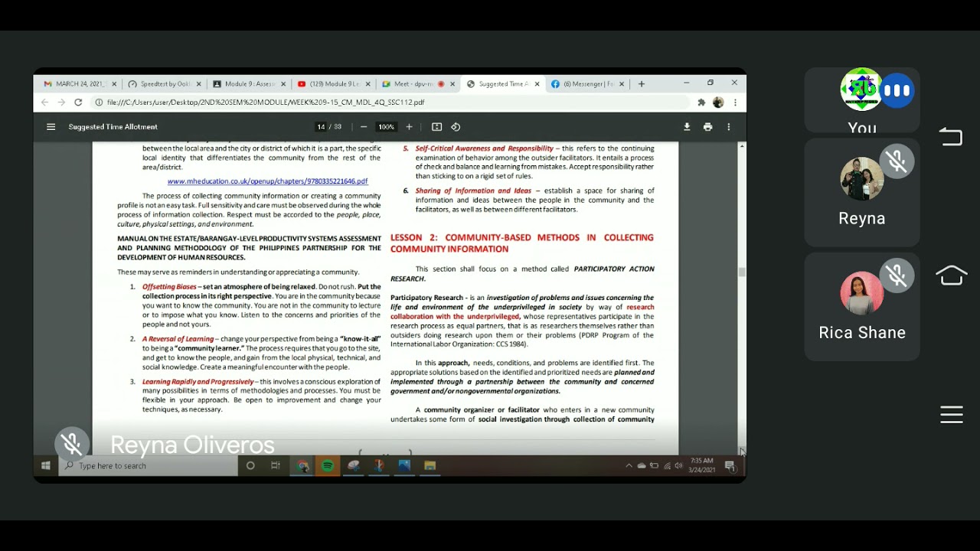
Task: Click 'Learning Rapidly and Progressively' item text
Action: [198, 382]
